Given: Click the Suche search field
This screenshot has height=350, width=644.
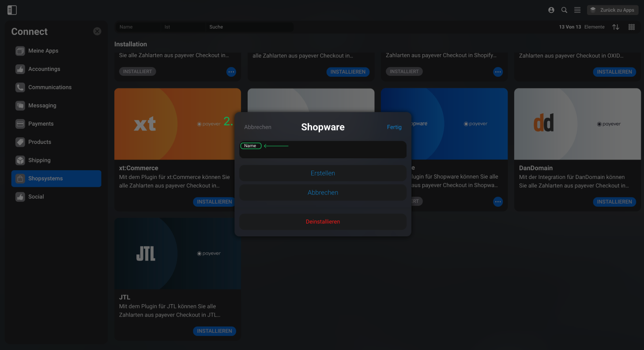Looking at the screenshot, I should tap(250, 27).
